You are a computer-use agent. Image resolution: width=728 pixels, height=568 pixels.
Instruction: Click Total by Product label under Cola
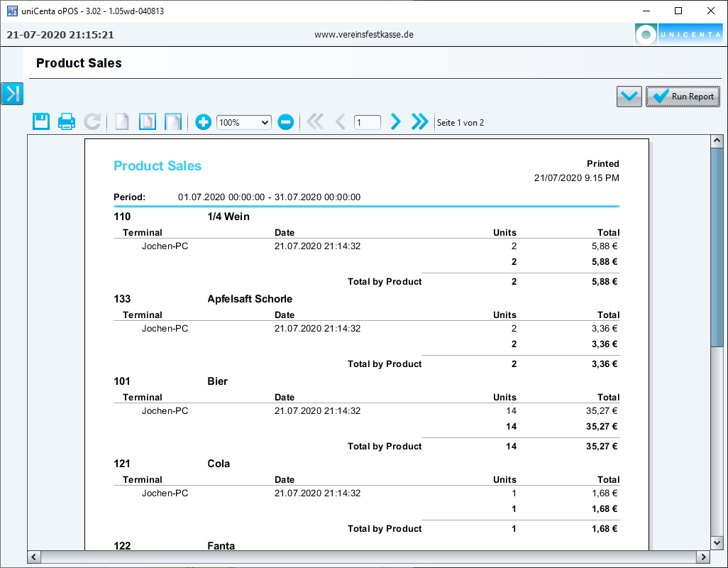click(x=385, y=528)
